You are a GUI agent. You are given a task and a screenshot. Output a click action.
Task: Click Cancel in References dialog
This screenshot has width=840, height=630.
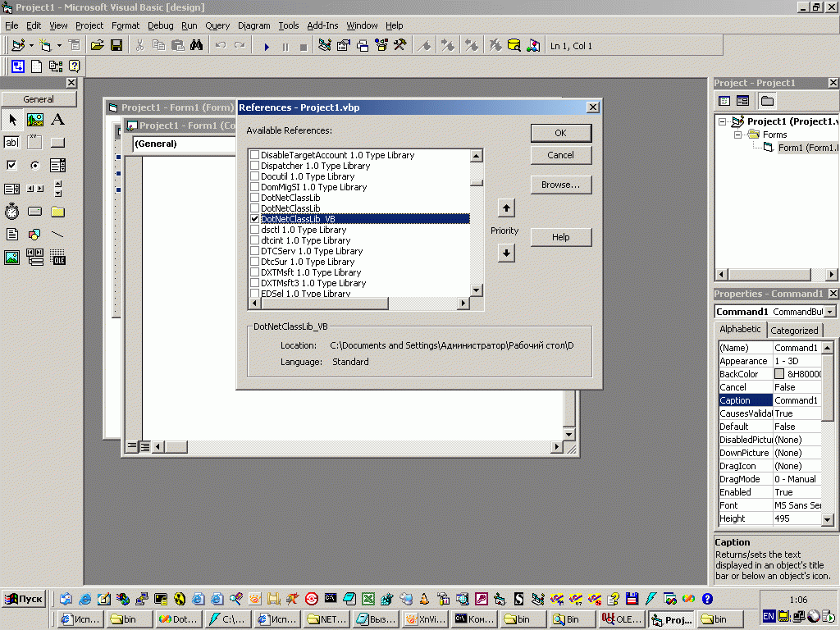pyautogui.click(x=561, y=155)
